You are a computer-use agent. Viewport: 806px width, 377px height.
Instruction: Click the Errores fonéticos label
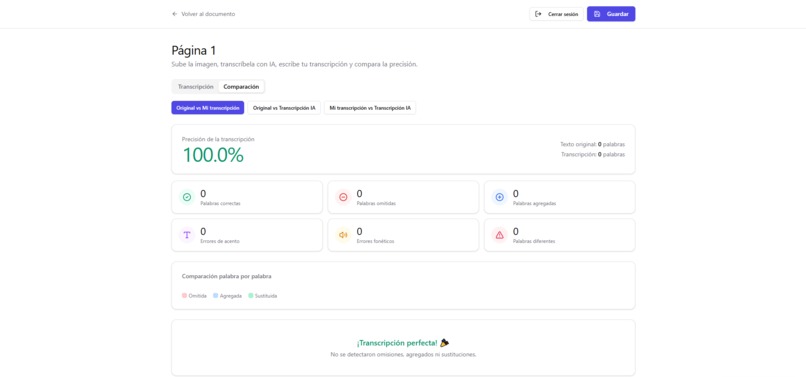(x=375, y=242)
